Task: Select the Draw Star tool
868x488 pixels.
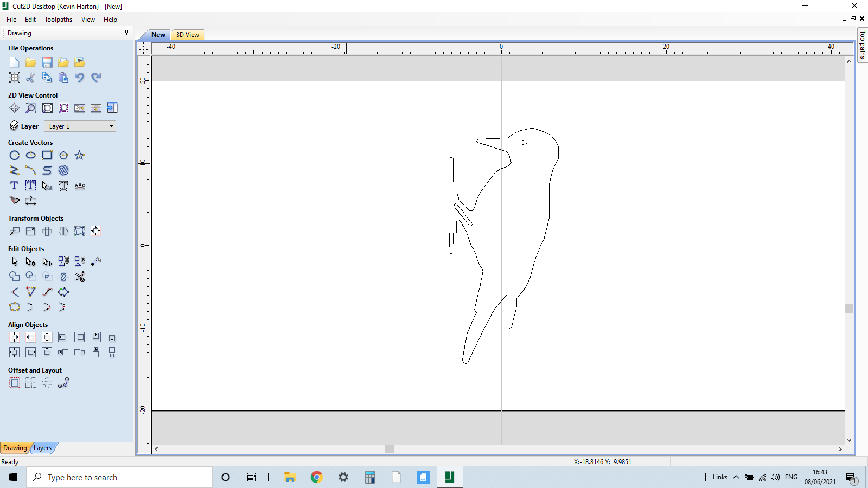Action: (79, 155)
